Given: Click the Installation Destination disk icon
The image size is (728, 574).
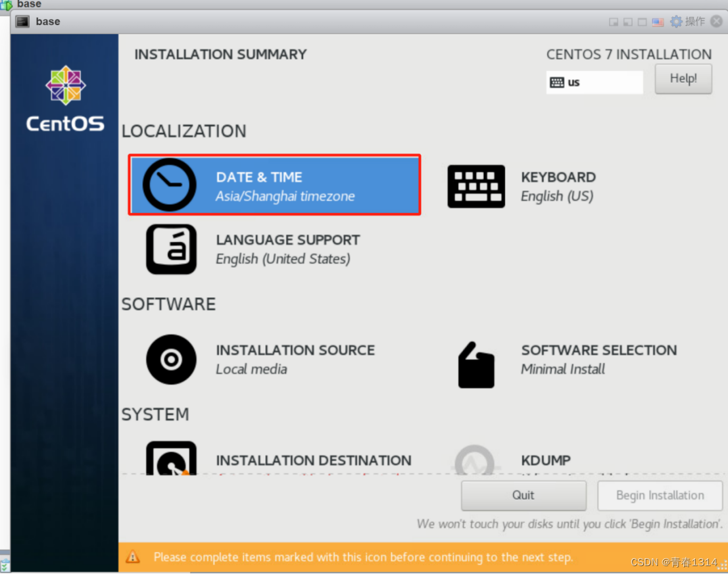Looking at the screenshot, I should 172,458.
